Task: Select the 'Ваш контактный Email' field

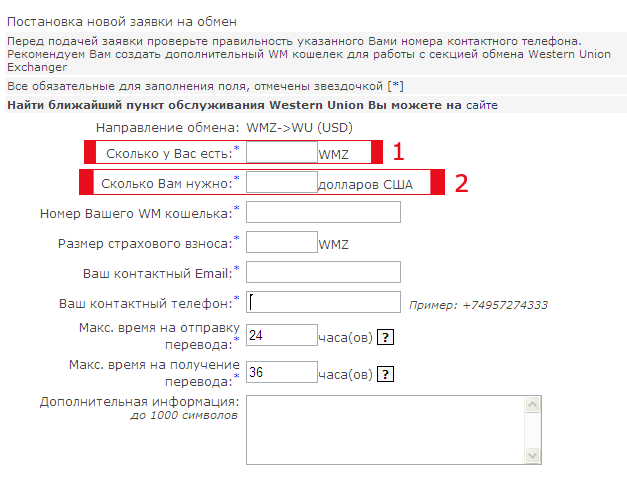Action: (x=323, y=272)
